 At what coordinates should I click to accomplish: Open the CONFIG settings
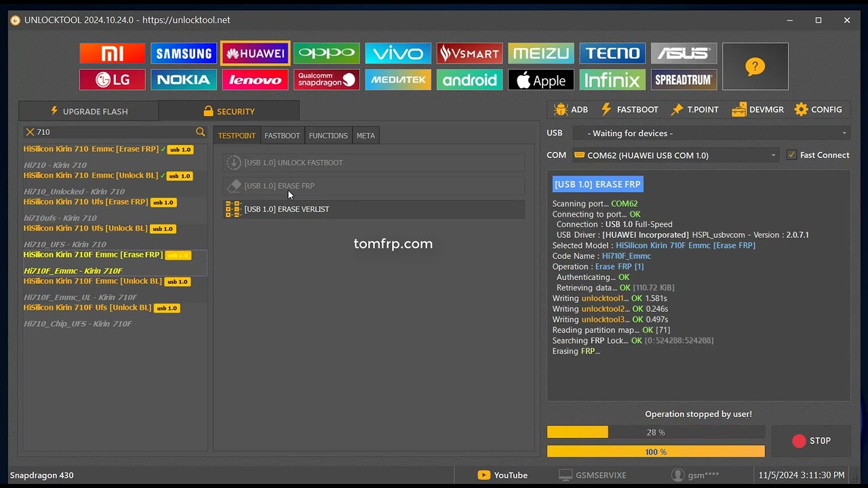[x=818, y=110]
